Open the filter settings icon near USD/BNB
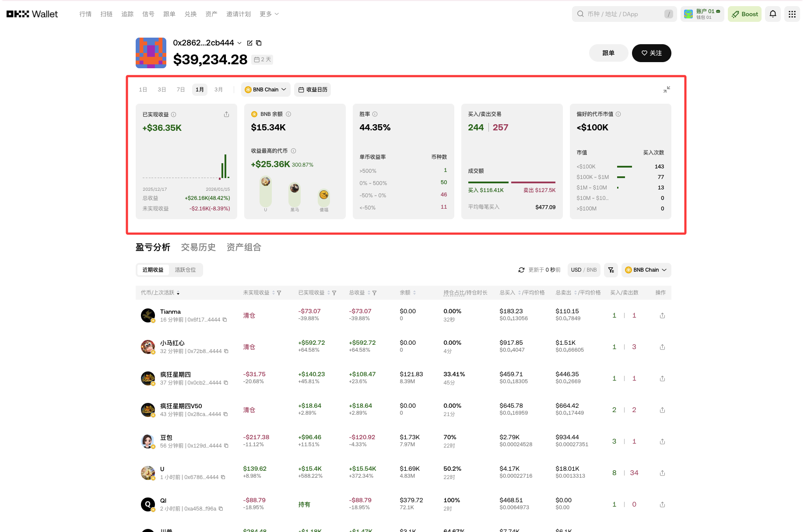The image size is (804, 532). [611, 270]
